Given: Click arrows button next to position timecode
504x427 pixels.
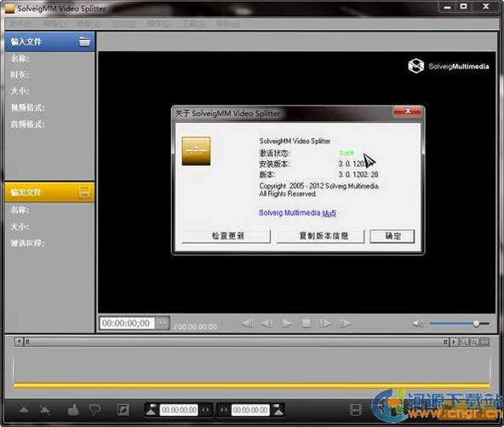Looking at the screenshot, I should pos(163,323).
